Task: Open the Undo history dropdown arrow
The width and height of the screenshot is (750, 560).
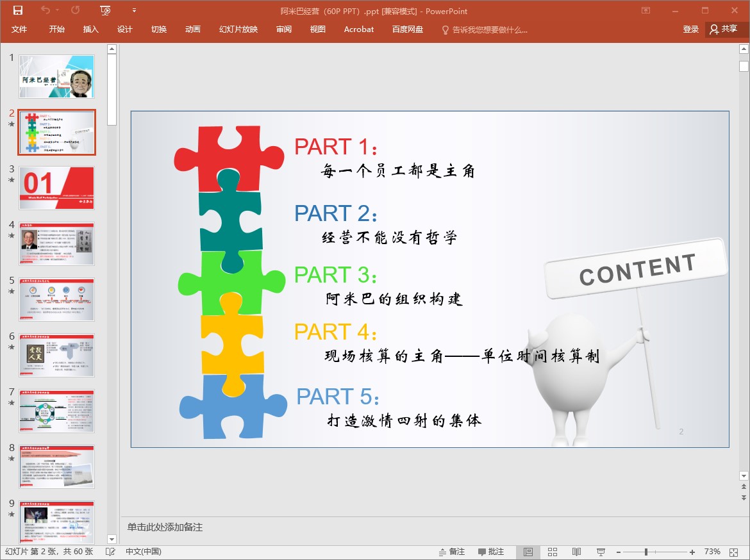Action: (x=57, y=10)
